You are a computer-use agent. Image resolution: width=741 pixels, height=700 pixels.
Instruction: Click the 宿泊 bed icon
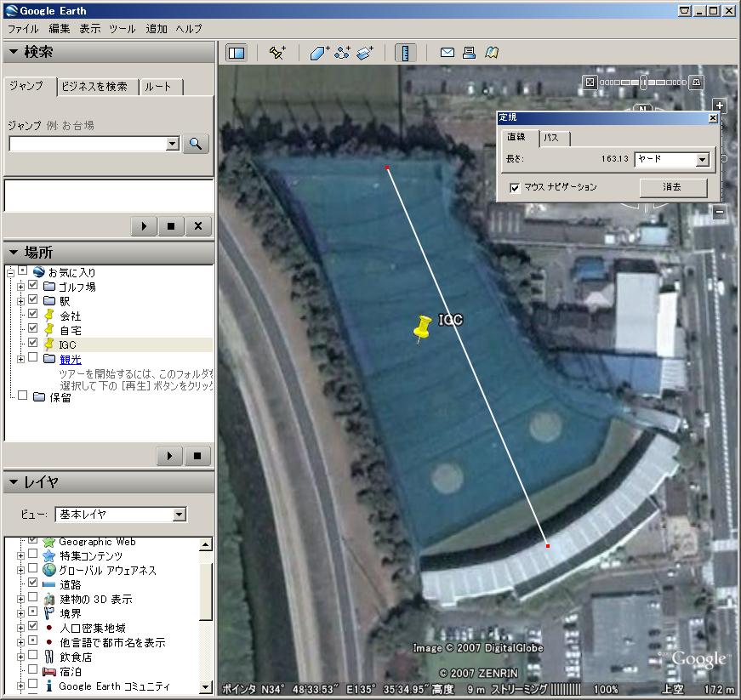point(49,671)
